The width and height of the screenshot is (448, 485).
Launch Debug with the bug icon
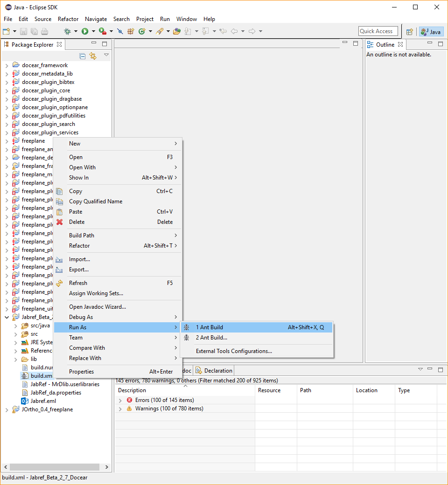pos(67,31)
